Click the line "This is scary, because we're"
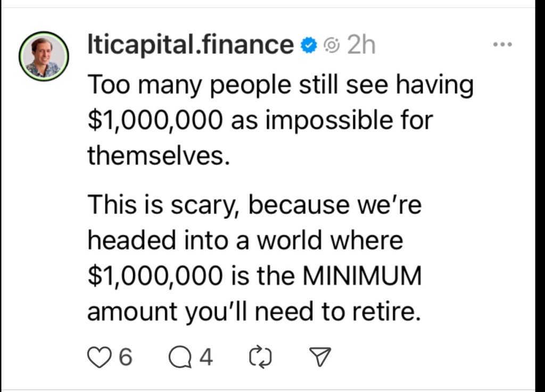The height and width of the screenshot is (392, 545). (254, 205)
